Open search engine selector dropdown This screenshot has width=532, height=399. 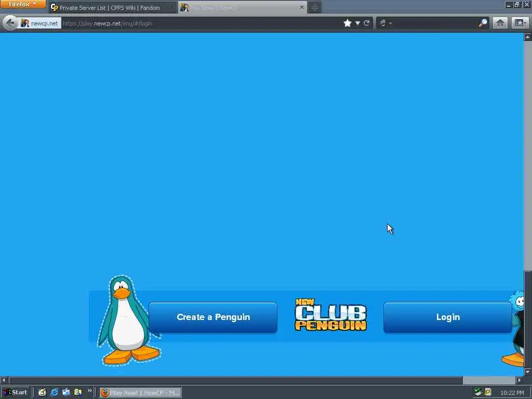386,23
